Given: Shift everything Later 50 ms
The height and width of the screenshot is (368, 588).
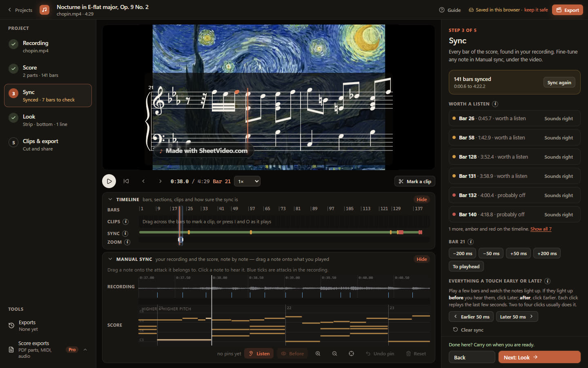Looking at the screenshot, I should (517, 317).
